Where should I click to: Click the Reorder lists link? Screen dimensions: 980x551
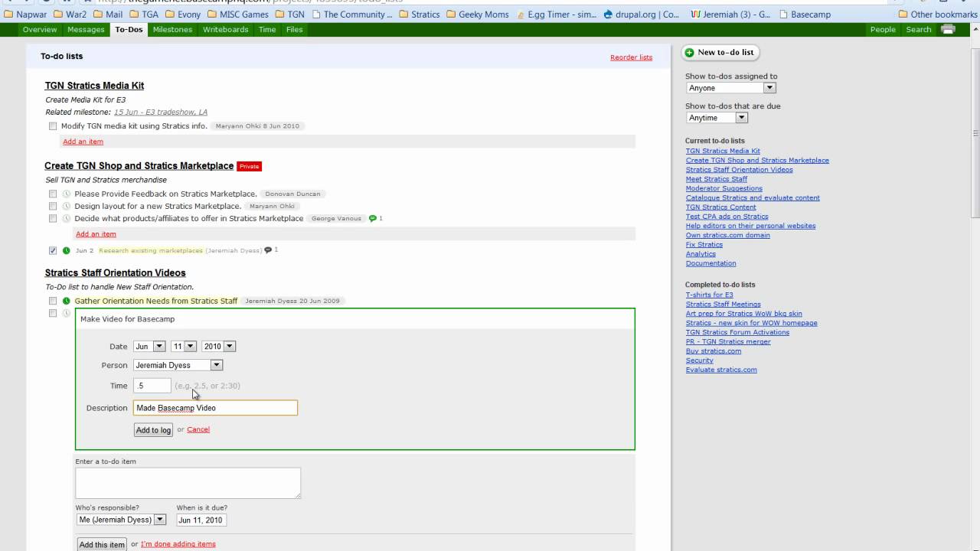point(631,57)
